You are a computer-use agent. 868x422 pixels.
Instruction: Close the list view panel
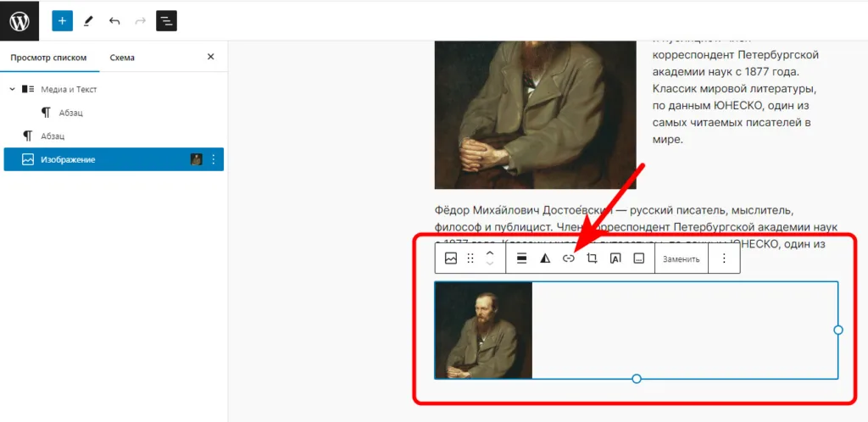pyautogui.click(x=211, y=57)
